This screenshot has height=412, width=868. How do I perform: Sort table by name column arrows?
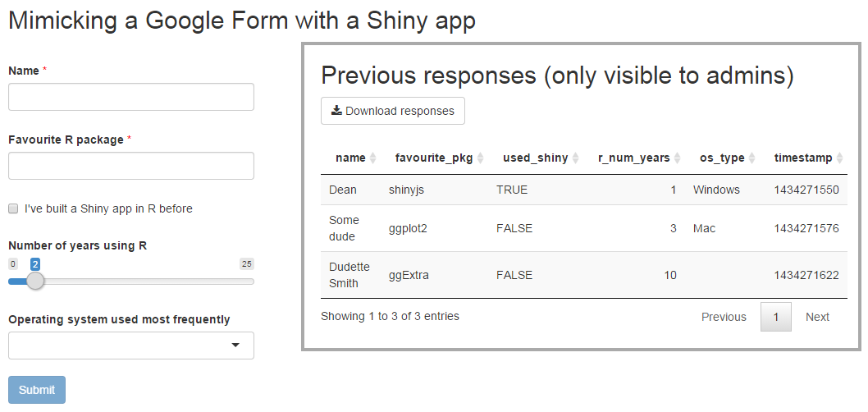coord(372,158)
